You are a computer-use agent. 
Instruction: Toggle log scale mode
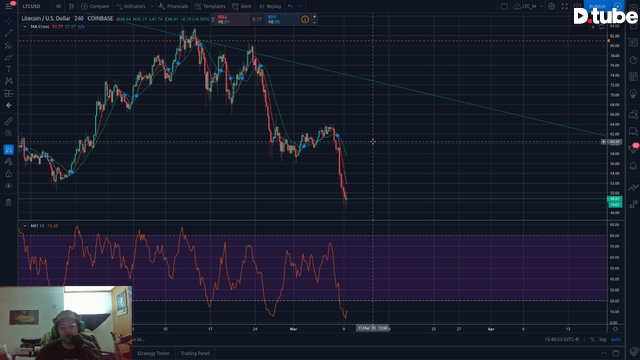tap(603, 339)
